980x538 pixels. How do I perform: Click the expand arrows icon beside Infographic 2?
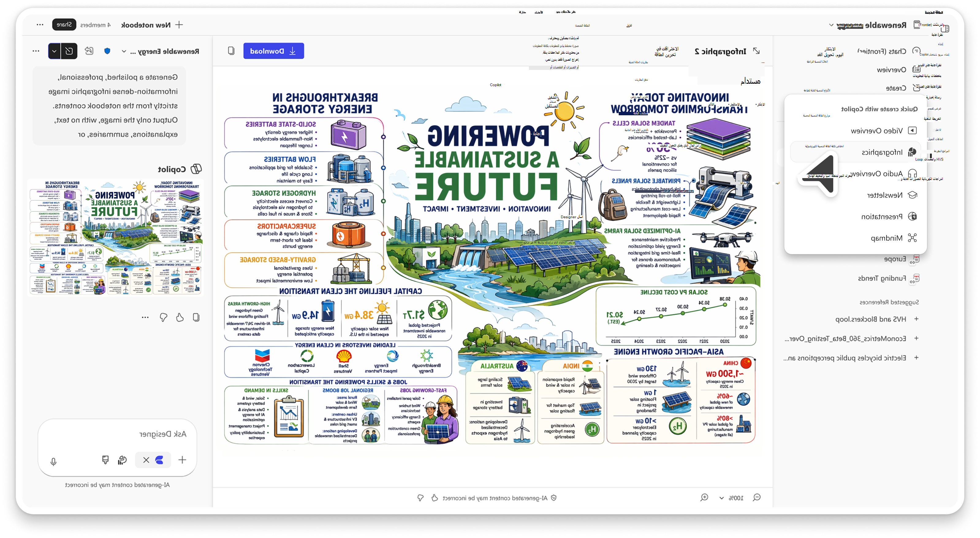point(756,51)
